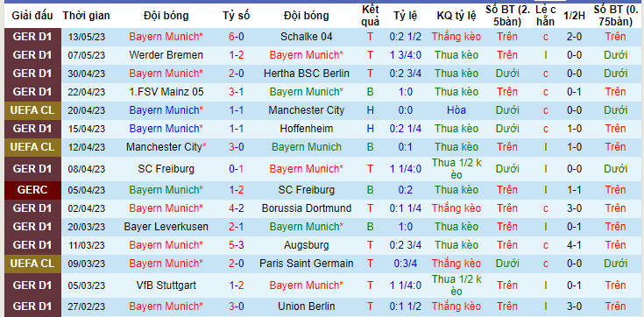
Task: Click the UEFA CL badge dated 20/04/23
Action: point(32,110)
